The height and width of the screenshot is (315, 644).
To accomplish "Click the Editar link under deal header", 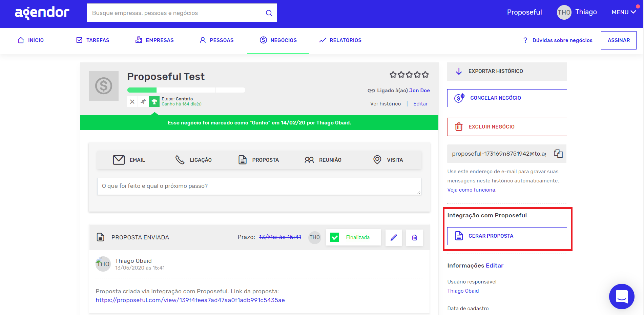I will [420, 104].
